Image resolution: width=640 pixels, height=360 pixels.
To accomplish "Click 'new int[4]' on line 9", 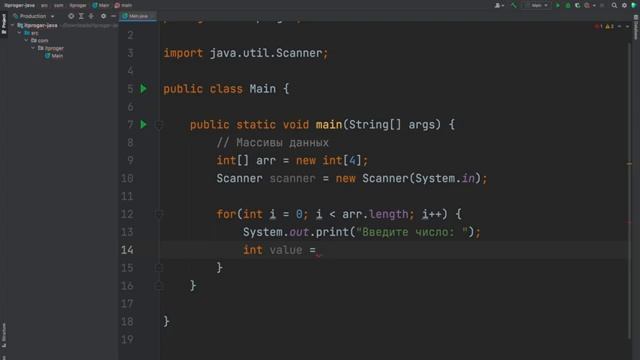I will [x=329, y=160].
